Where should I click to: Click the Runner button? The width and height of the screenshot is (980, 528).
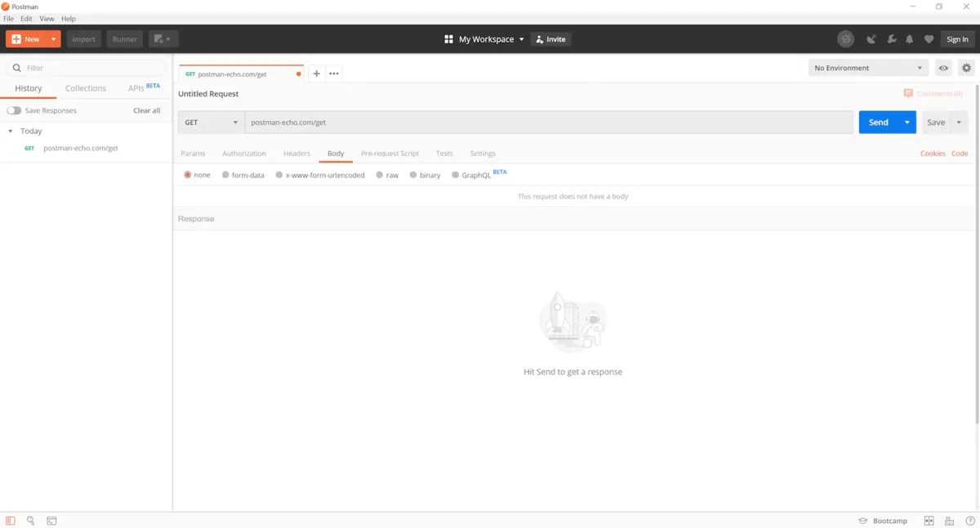pyautogui.click(x=124, y=39)
